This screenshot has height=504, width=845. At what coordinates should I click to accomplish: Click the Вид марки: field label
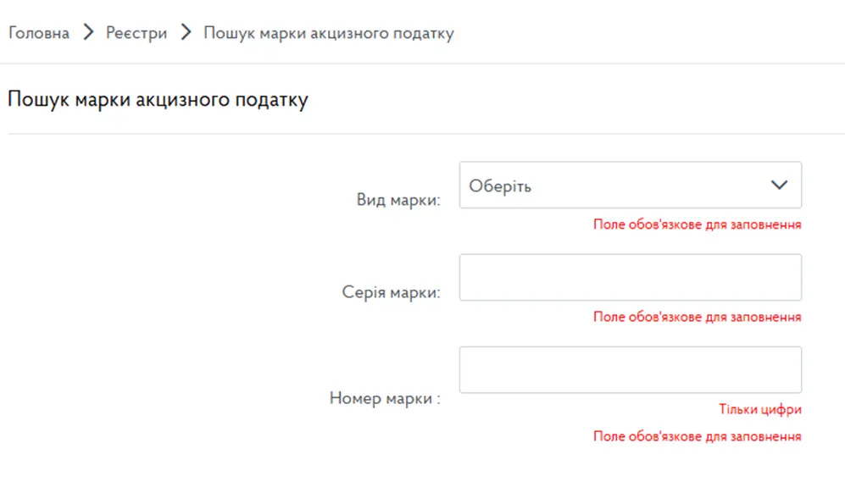(398, 202)
